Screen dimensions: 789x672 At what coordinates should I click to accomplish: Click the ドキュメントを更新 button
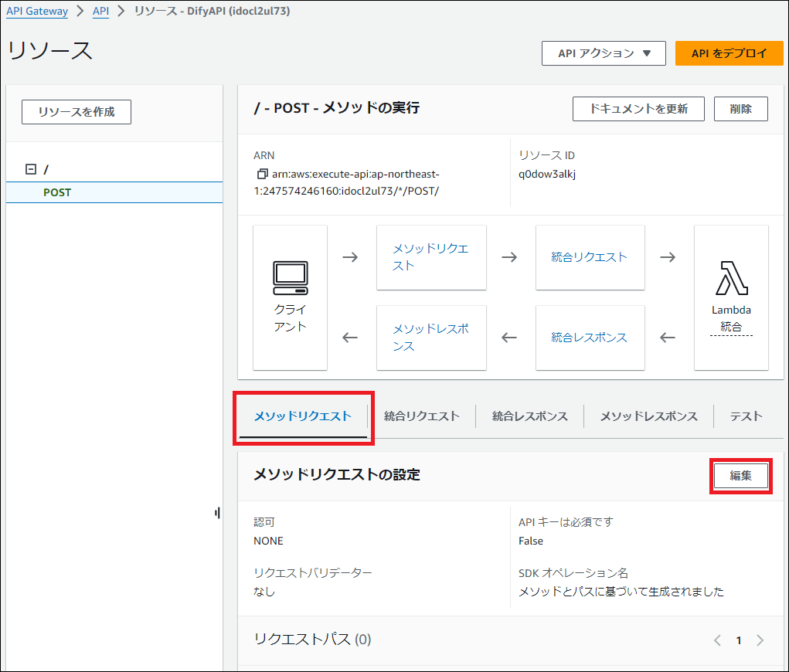(x=638, y=109)
